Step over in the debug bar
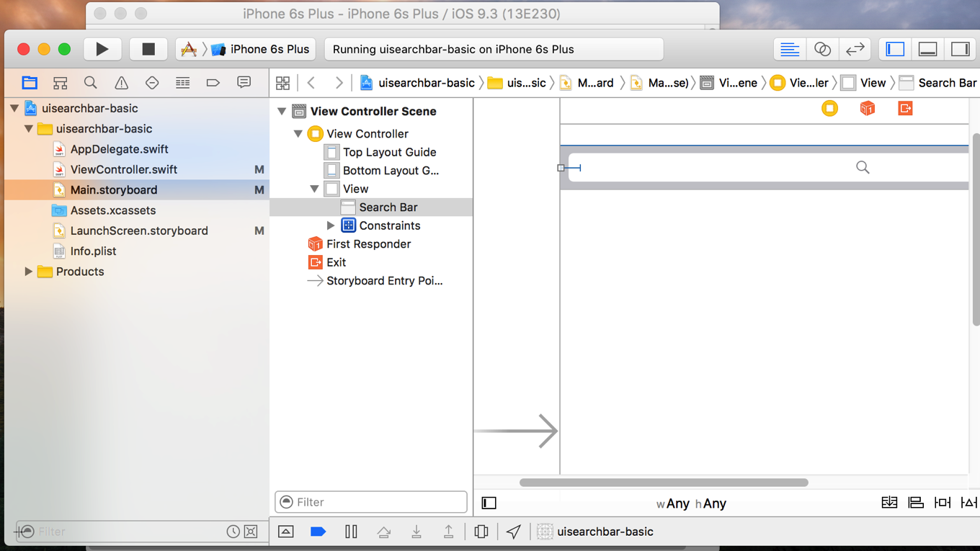 coord(383,532)
